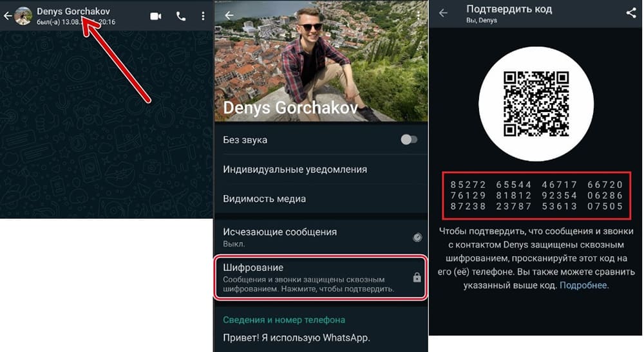
Task: Start a voice call via phone icon
Action: click(181, 16)
